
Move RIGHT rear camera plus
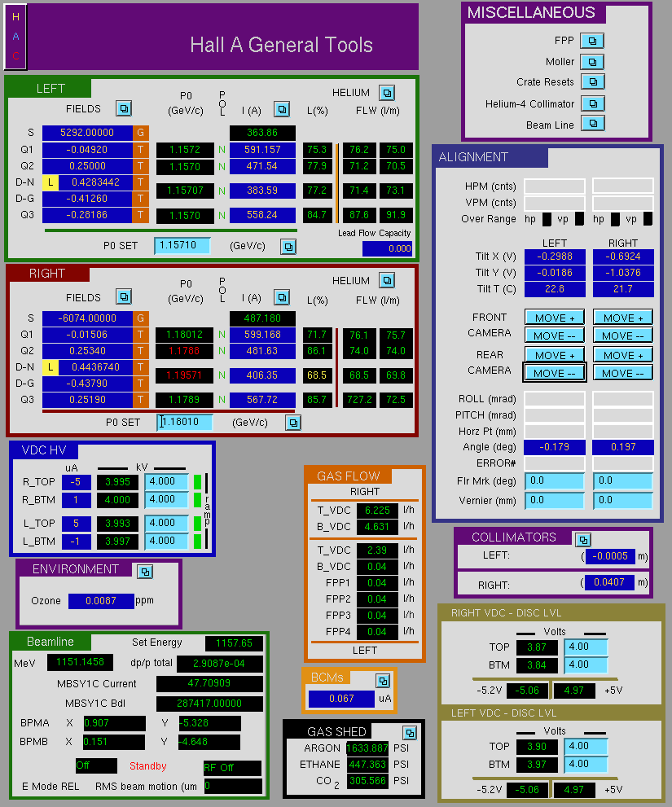click(x=622, y=354)
